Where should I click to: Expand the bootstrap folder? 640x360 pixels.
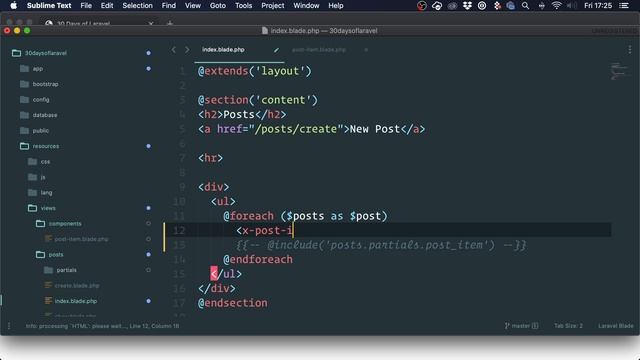(x=24, y=84)
